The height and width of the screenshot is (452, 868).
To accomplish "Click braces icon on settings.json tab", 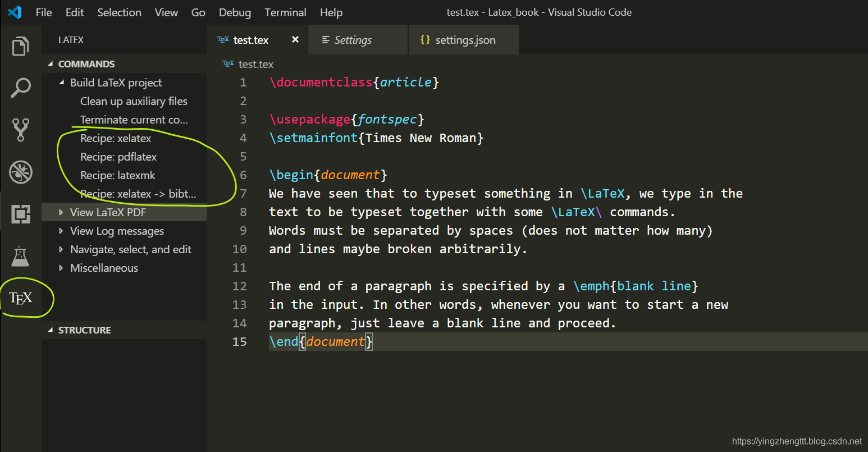I will pos(425,39).
